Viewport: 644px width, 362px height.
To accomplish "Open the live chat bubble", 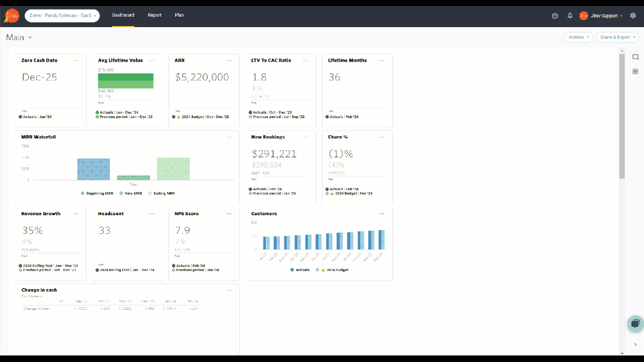I will (x=635, y=324).
